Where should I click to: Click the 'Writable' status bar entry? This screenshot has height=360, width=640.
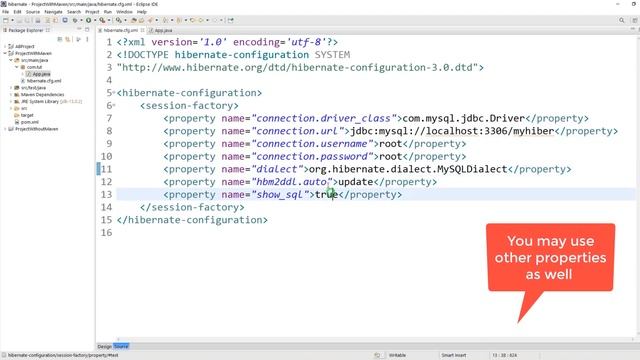397,355
